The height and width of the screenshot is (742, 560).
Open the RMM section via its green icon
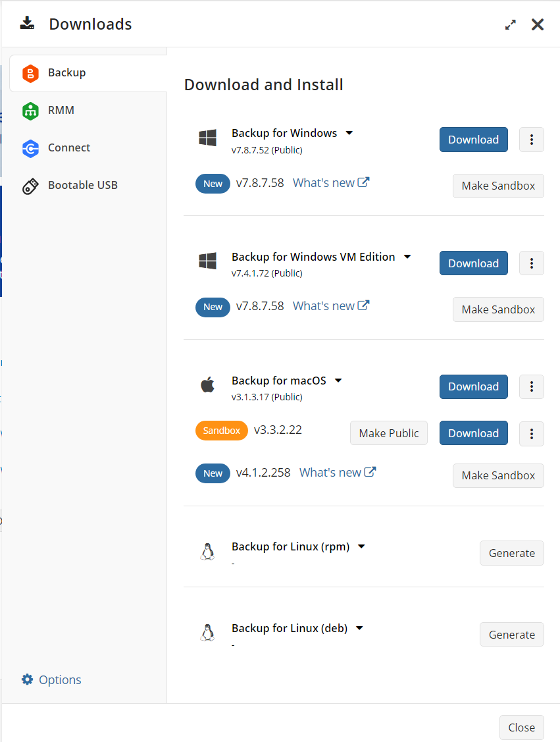click(31, 111)
